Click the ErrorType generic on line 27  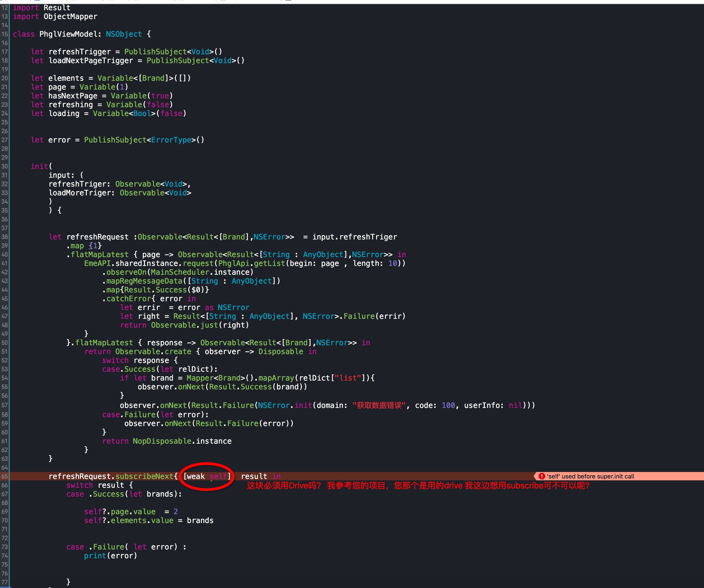(171, 140)
